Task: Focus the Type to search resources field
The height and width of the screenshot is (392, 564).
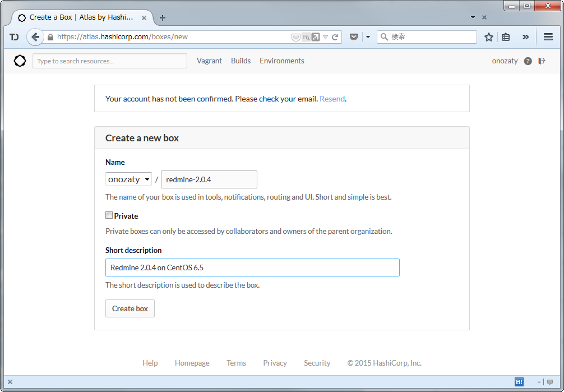Action: (x=110, y=61)
